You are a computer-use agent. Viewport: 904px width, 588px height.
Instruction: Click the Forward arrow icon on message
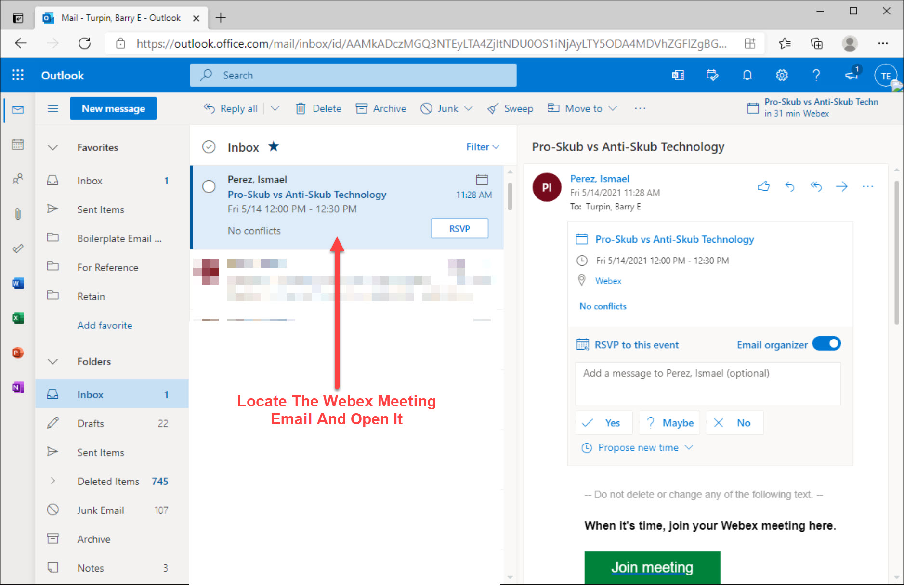(841, 186)
